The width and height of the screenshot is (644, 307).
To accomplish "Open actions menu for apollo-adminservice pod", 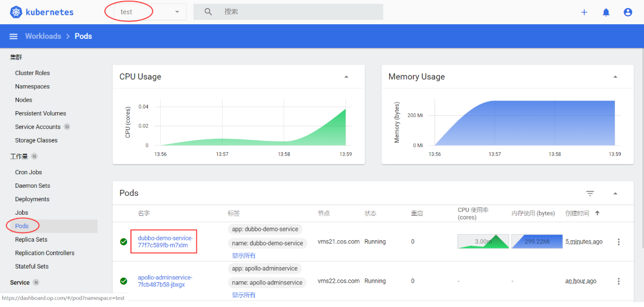I will click(619, 281).
